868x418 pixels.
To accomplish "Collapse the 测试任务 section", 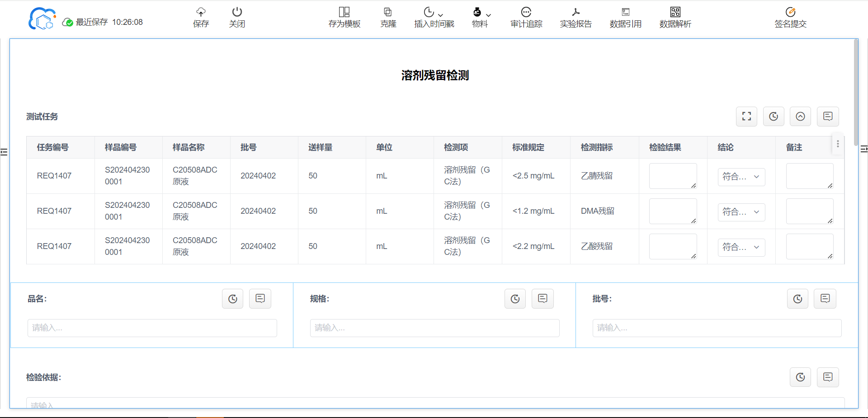I will click(800, 117).
